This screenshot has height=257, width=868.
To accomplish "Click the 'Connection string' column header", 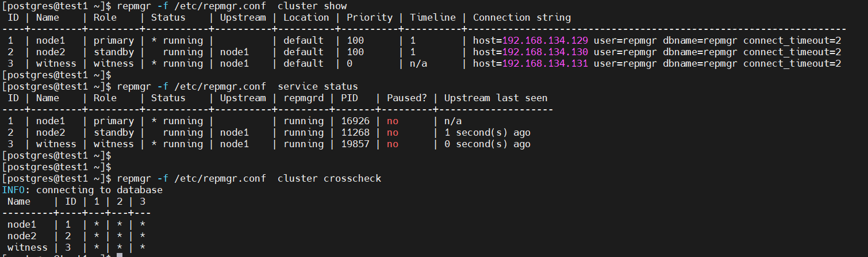I will [x=522, y=18].
